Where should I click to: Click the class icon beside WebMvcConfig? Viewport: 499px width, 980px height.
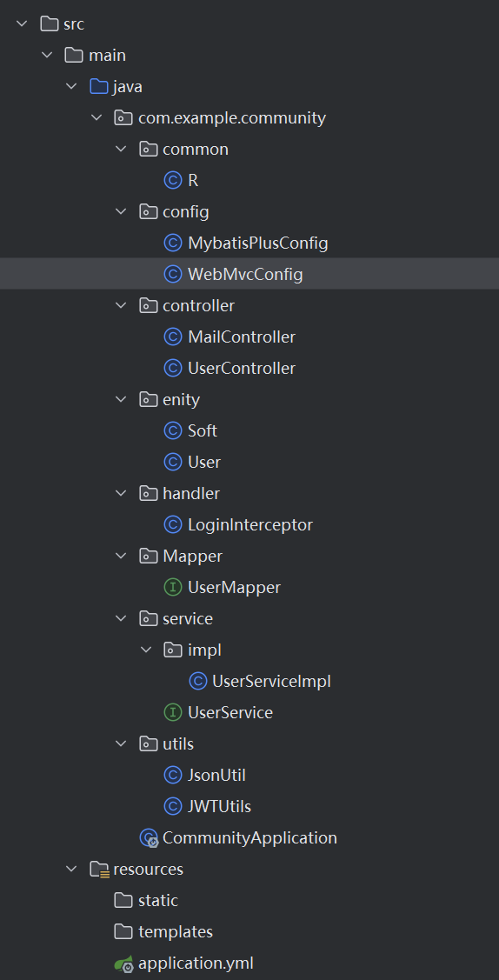172,274
